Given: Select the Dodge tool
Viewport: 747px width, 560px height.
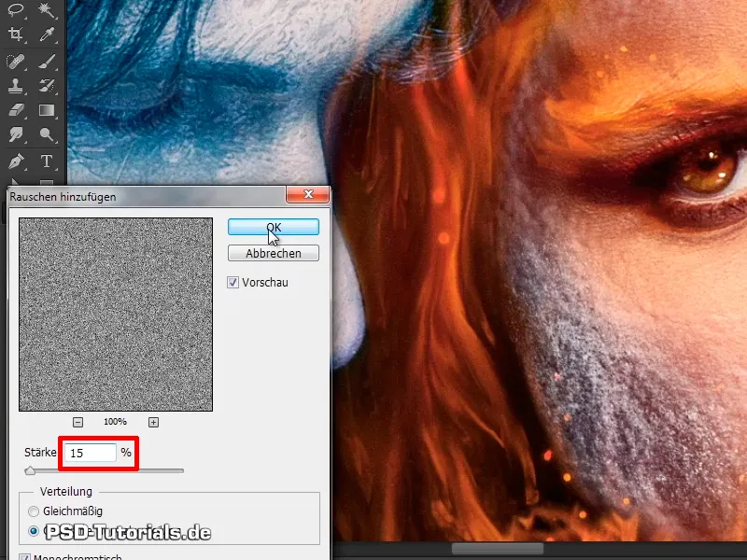Looking at the screenshot, I should [47, 134].
